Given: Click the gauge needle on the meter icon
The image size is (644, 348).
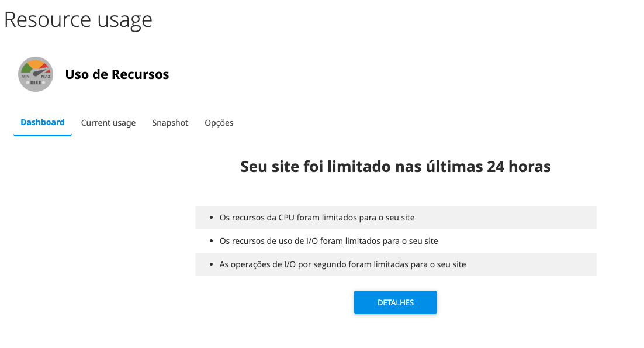Looking at the screenshot, I should click(x=39, y=73).
